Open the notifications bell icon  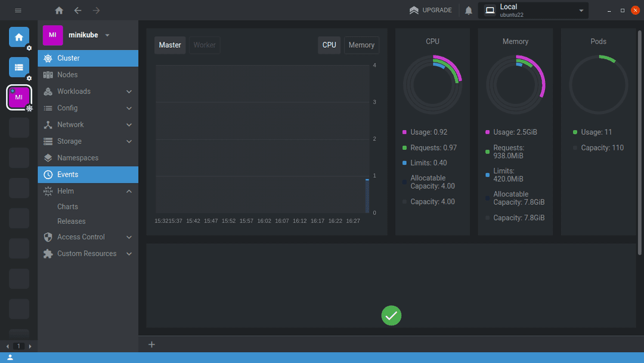469,11
